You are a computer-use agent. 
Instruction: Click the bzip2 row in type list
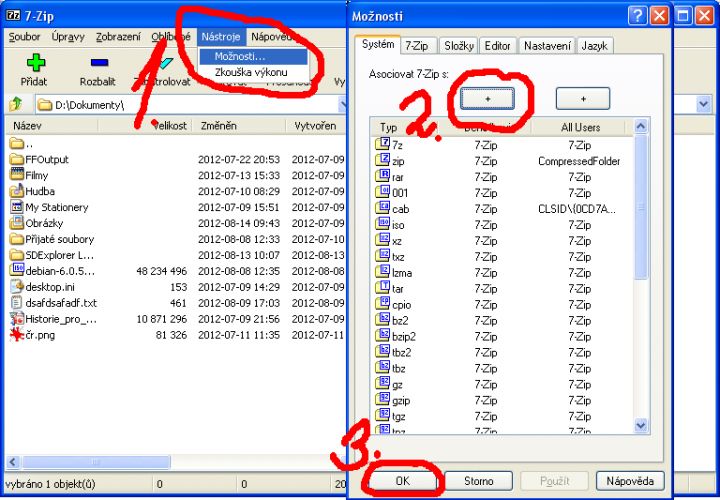[503, 337]
